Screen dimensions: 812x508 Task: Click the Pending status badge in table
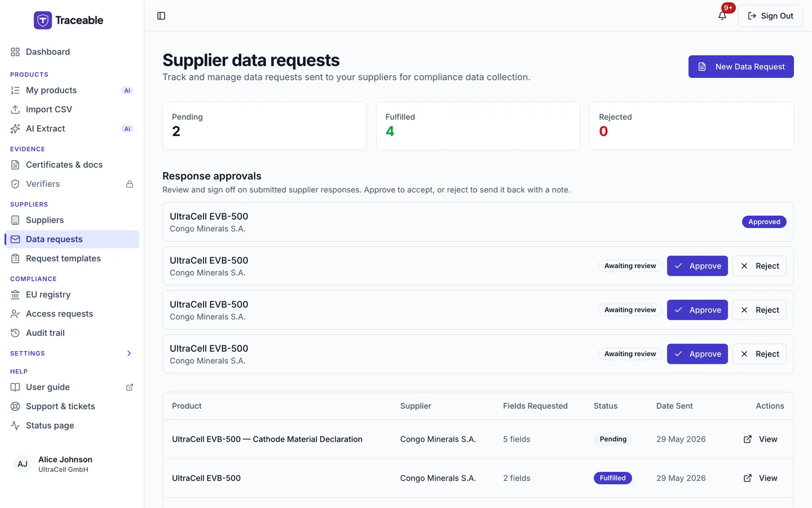(x=613, y=439)
